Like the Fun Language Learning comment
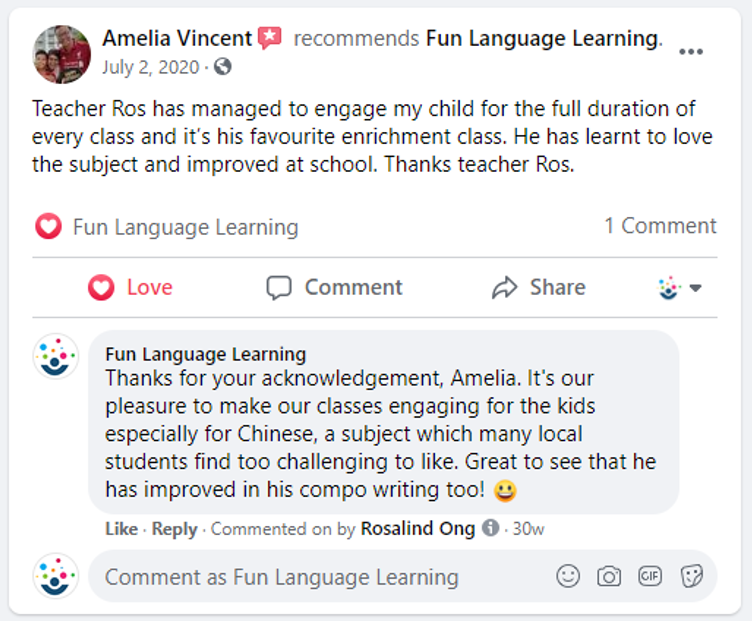Image resolution: width=752 pixels, height=621 pixels. 121,528
